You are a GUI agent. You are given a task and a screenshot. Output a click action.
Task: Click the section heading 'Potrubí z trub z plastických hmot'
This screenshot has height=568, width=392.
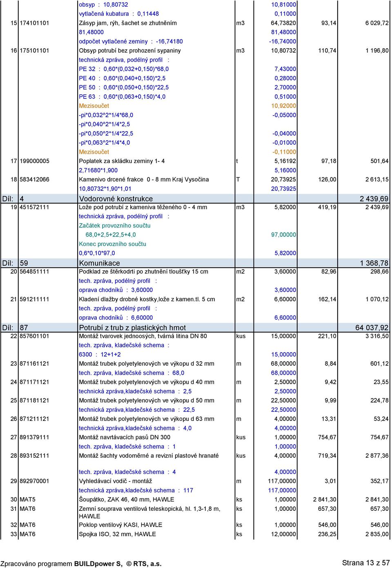[132, 328]
